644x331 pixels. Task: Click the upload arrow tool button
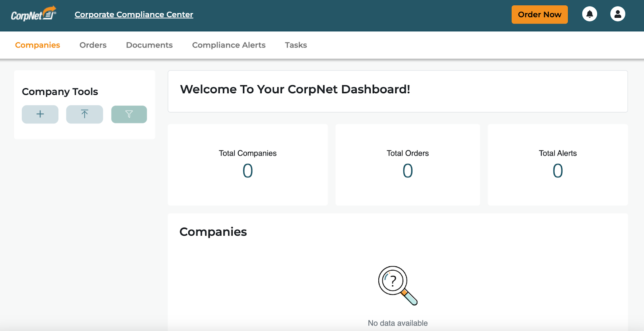(85, 114)
